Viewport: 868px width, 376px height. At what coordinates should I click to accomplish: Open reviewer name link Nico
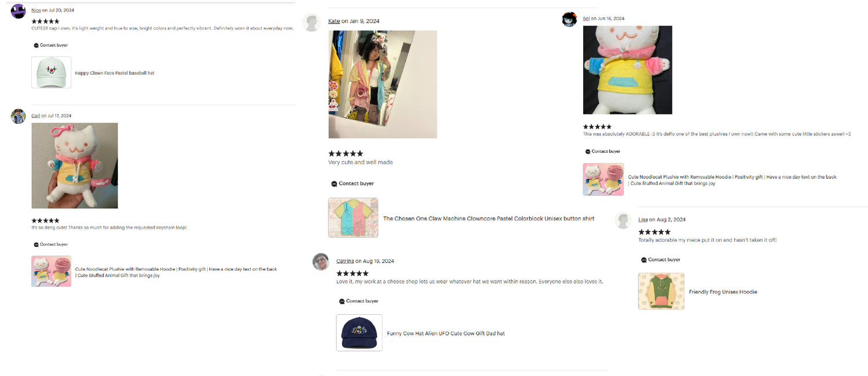pos(36,10)
